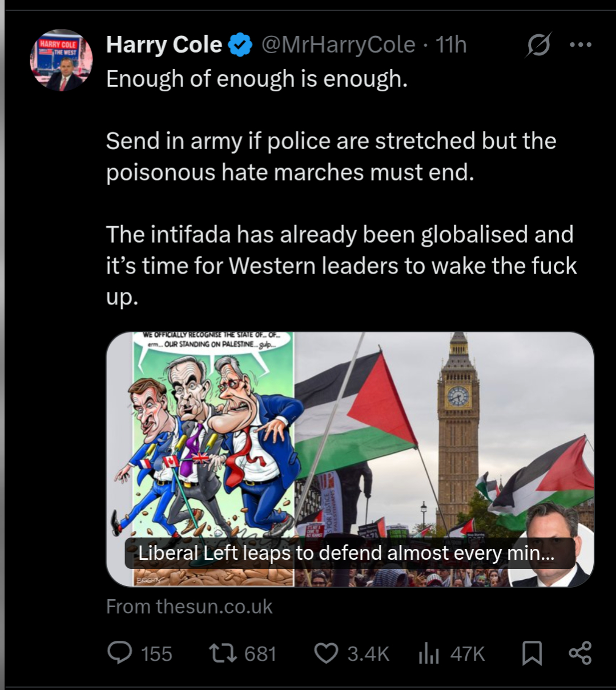Click the blue verified badge
Screen dimensions: 616x690
240,45
